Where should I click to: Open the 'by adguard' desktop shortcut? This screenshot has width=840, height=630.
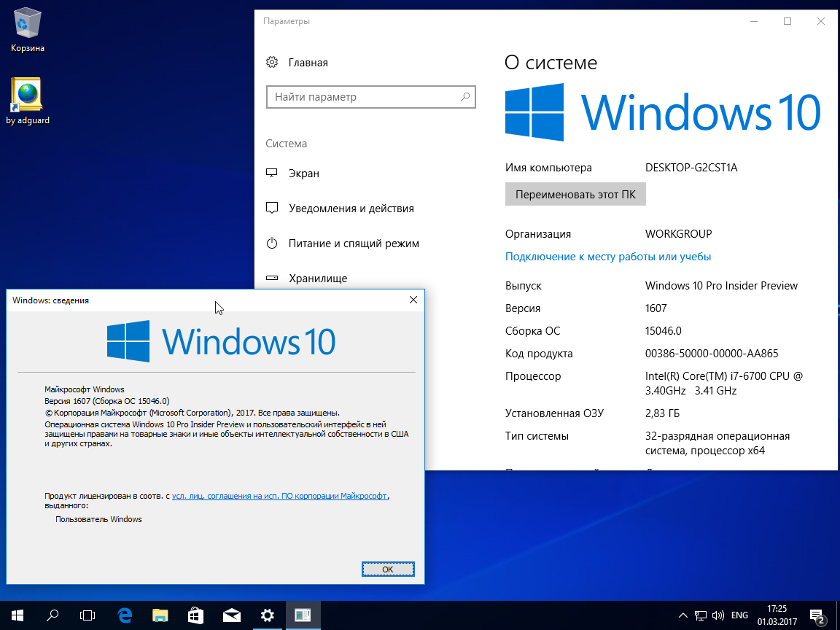pos(27,102)
